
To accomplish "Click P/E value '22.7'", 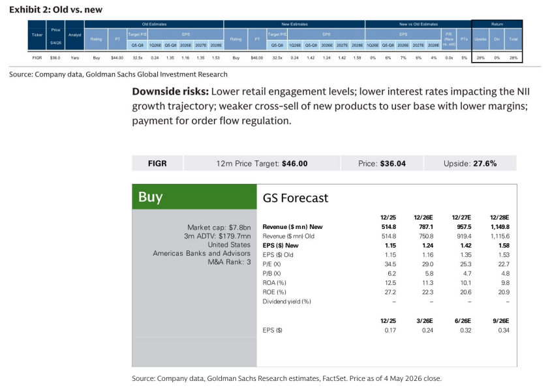I will 504,264.
